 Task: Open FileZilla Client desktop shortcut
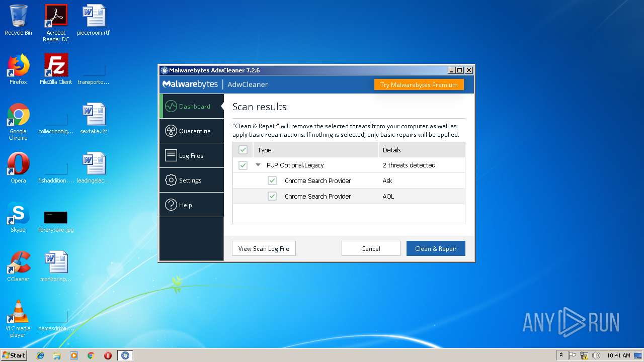(56, 69)
